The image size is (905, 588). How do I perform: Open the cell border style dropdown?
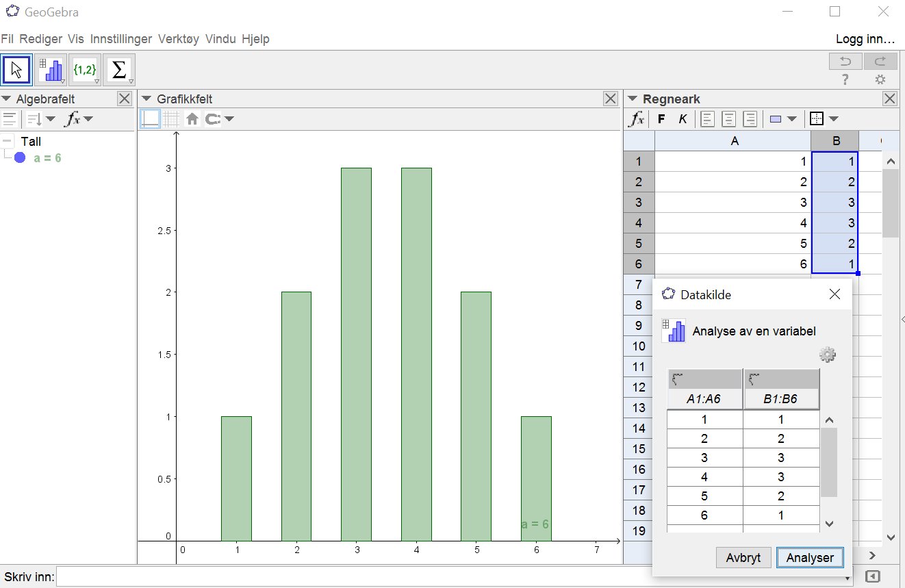824,119
